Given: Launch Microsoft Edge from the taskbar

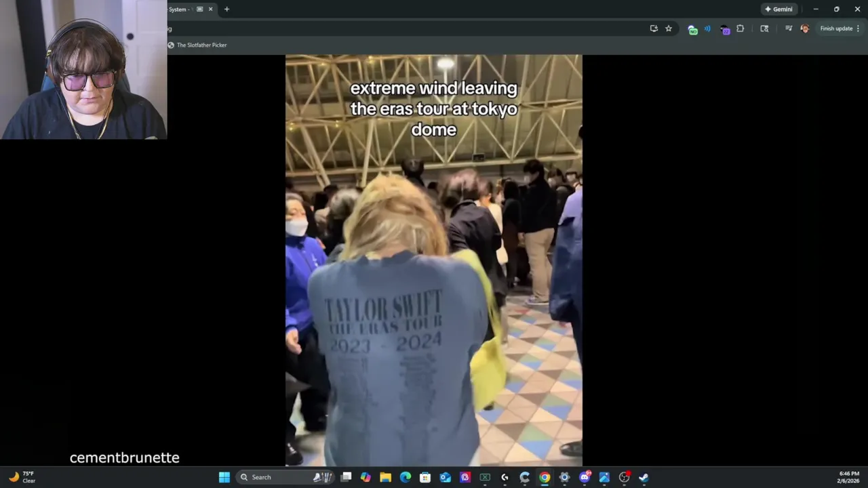Looking at the screenshot, I should point(406,477).
